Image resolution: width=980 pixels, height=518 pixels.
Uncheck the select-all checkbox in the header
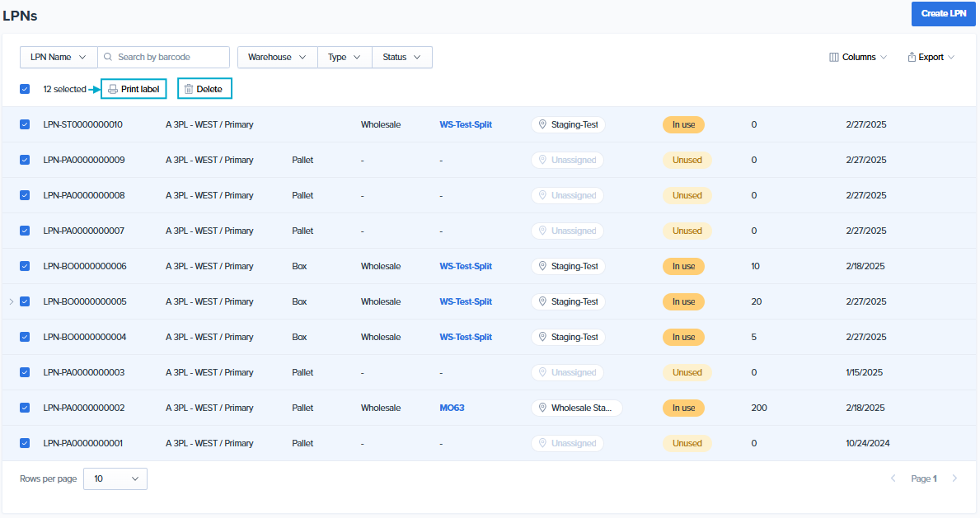pos(24,88)
